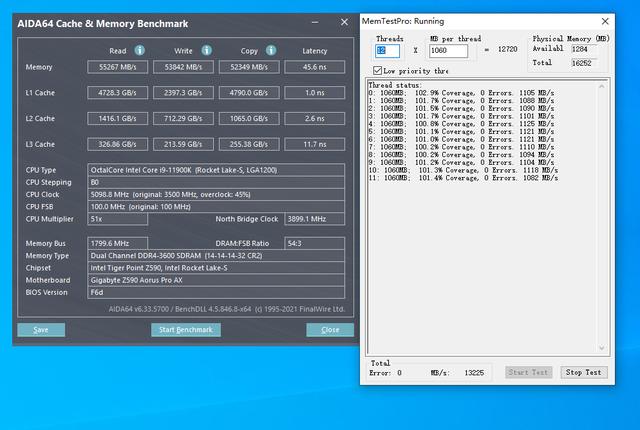Click the Write info icon in AIDA64
The width and height of the screenshot is (640, 430).
(207, 50)
